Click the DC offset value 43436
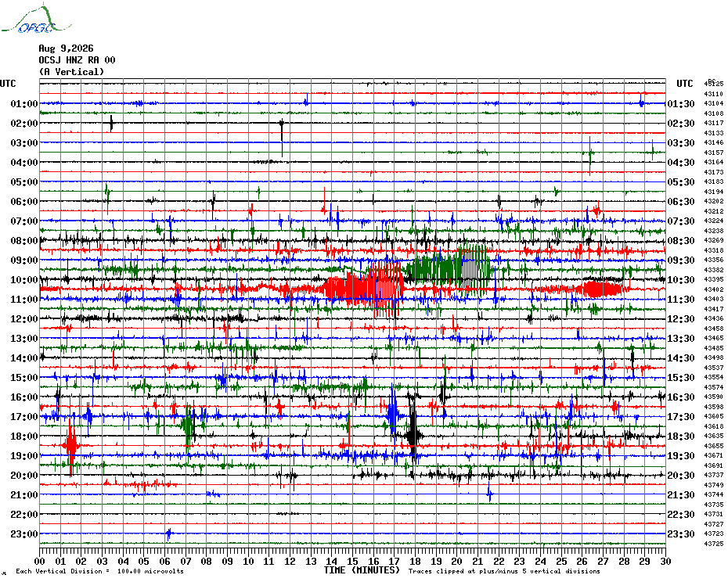The image size is (728, 582). click(x=714, y=319)
